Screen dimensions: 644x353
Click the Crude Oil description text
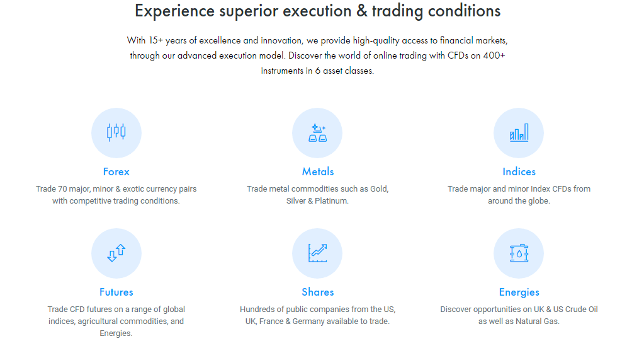519,315
